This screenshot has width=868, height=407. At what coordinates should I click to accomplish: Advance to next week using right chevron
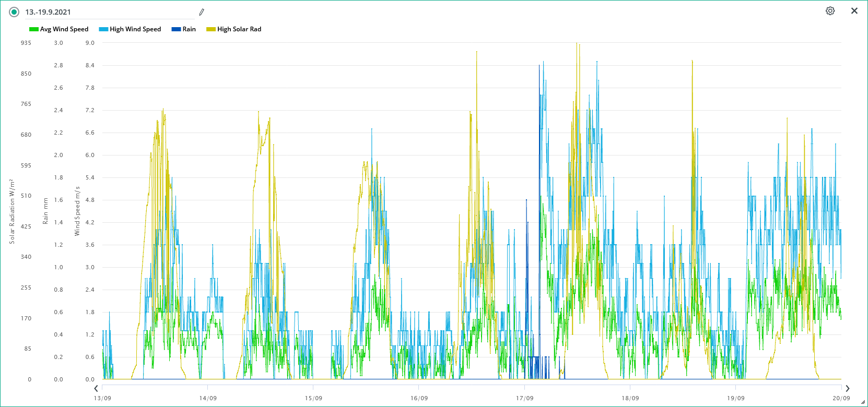(x=847, y=388)
